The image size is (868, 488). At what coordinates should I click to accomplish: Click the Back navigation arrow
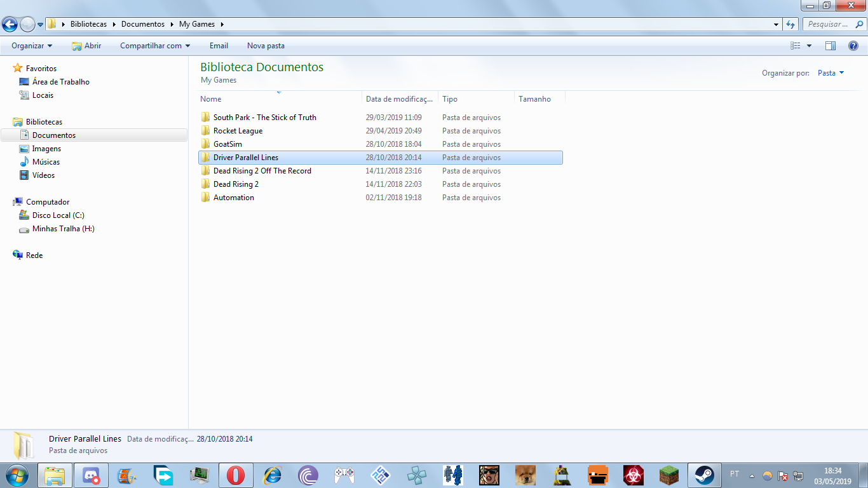pos(10,25)
